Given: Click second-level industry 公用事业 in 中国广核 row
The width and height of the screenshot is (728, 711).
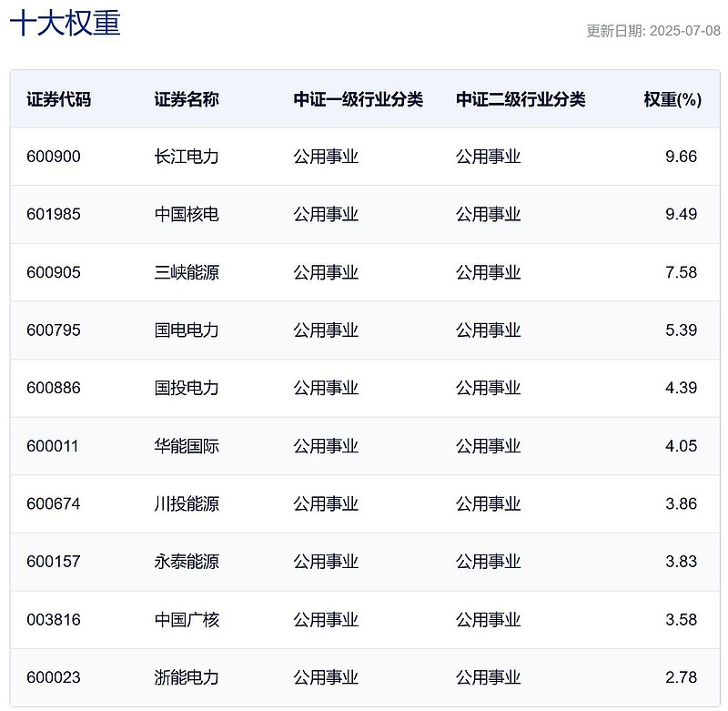Looking at the screenshot, I should [489, 620].
